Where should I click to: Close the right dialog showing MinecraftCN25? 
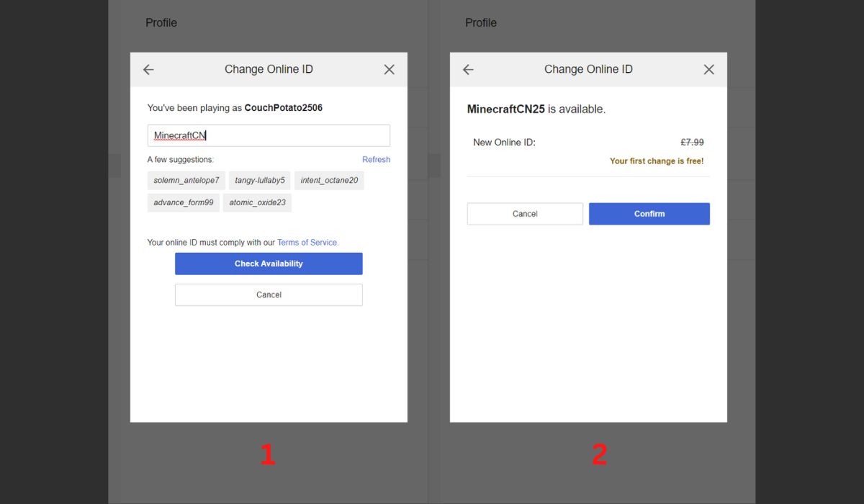pyautogui.click(x=708, y=70)
